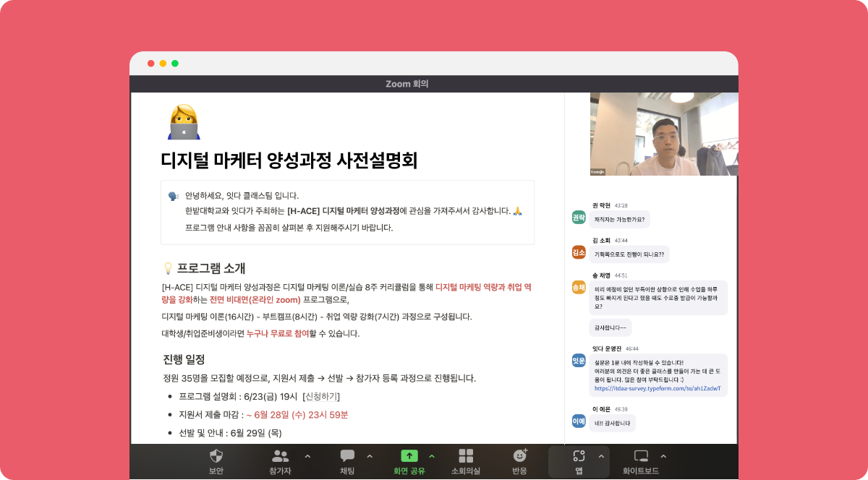Click the 송채 chat avatar
The image size is (868, 480).
(x=579, y=287)
